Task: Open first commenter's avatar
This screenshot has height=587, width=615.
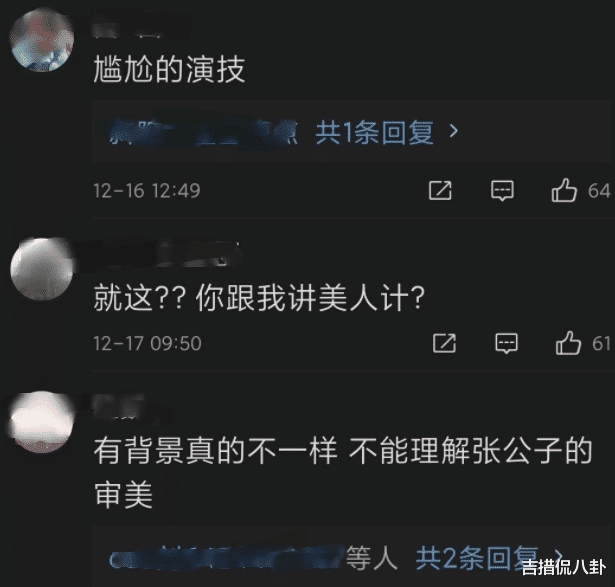Action: click(x=42, y=41)
